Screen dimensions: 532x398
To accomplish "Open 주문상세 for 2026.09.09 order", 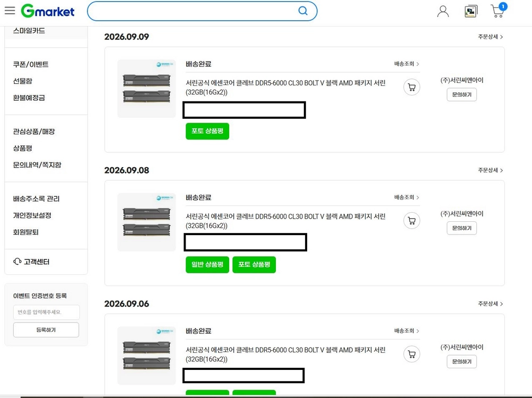I will pos(490,37).
